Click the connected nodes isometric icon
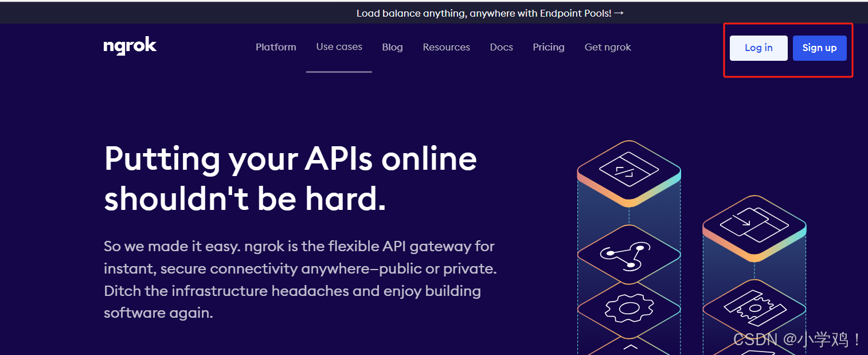Image resolution: width=868 pixels, height=355 pixels. 629,253
